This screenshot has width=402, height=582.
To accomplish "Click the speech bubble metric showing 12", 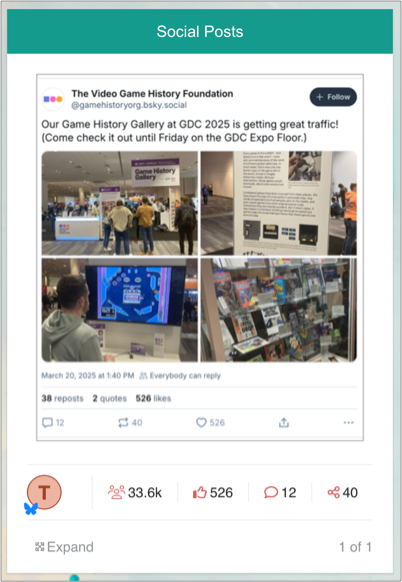I will coord(271,493).
